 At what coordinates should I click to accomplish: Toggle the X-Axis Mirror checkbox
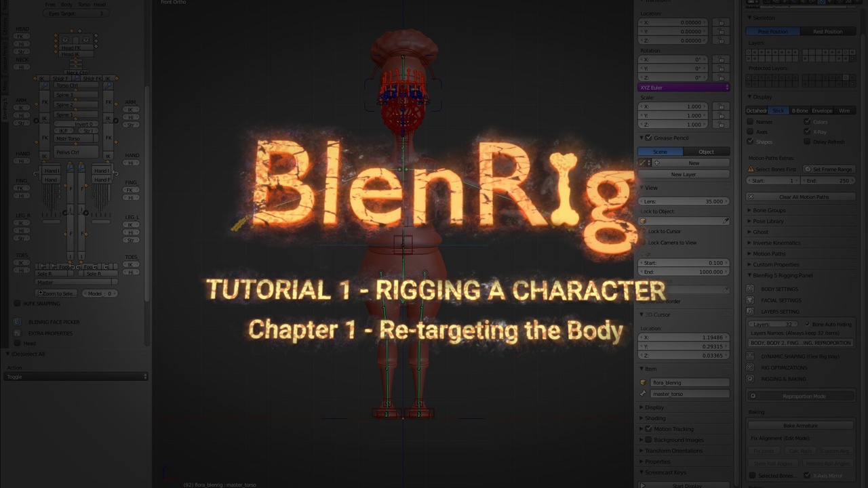pyautogui.click(x=807, y=476)
